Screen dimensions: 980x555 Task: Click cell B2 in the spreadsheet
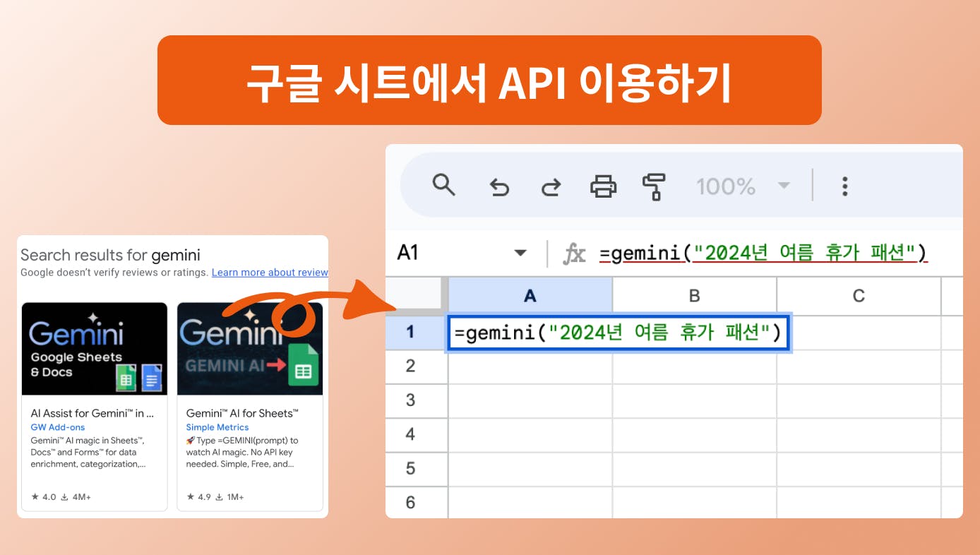[695, 366]
